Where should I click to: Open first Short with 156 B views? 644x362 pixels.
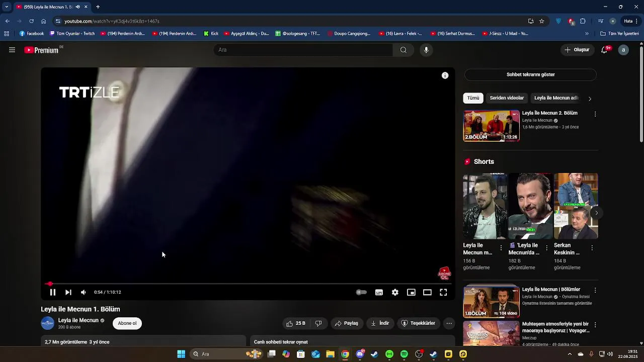[485, 206]
